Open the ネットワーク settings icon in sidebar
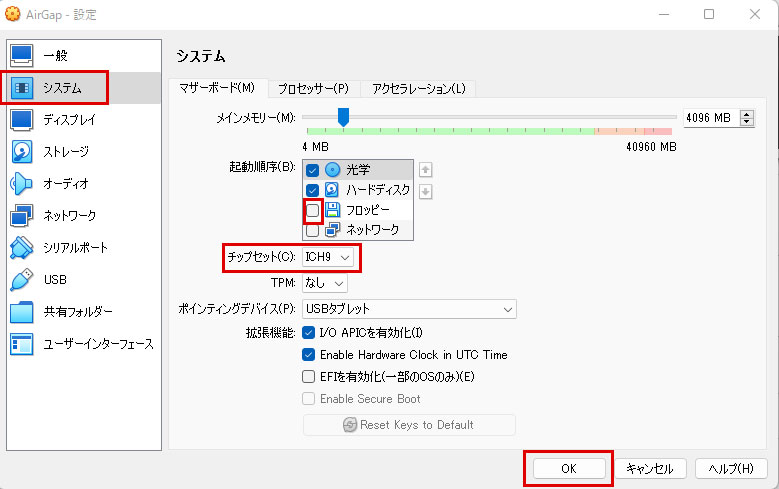Viewport: 779px width, 489px height. pyautogui.click(x=21, y=216)
